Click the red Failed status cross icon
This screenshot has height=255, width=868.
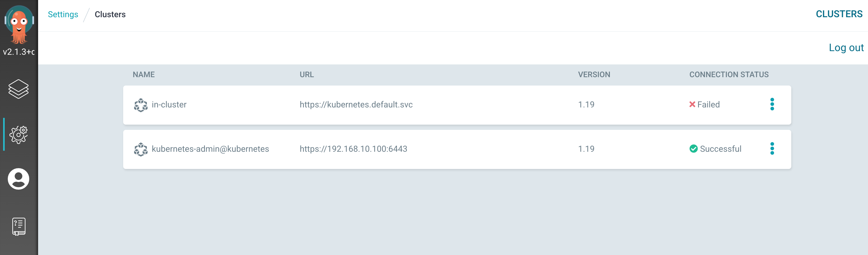692,105
